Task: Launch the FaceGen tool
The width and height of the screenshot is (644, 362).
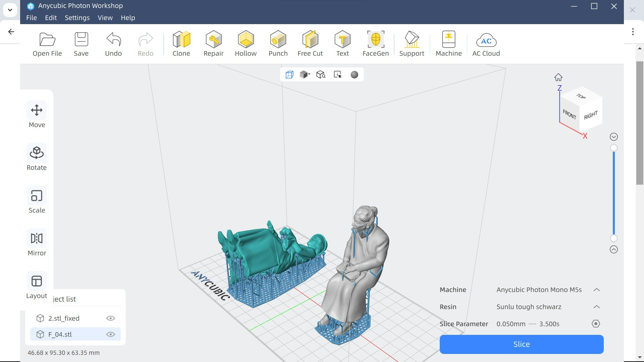Action: 375,44
